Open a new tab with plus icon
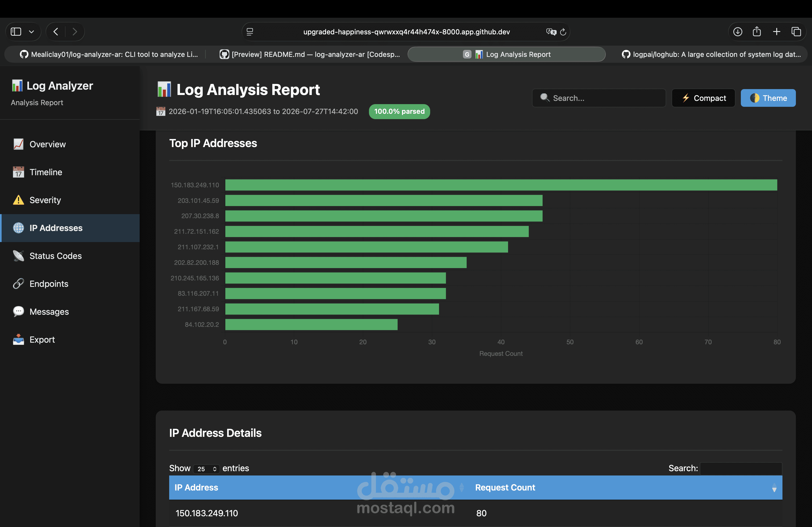This screenshot has height=527, width=812. tap(777, 32)
